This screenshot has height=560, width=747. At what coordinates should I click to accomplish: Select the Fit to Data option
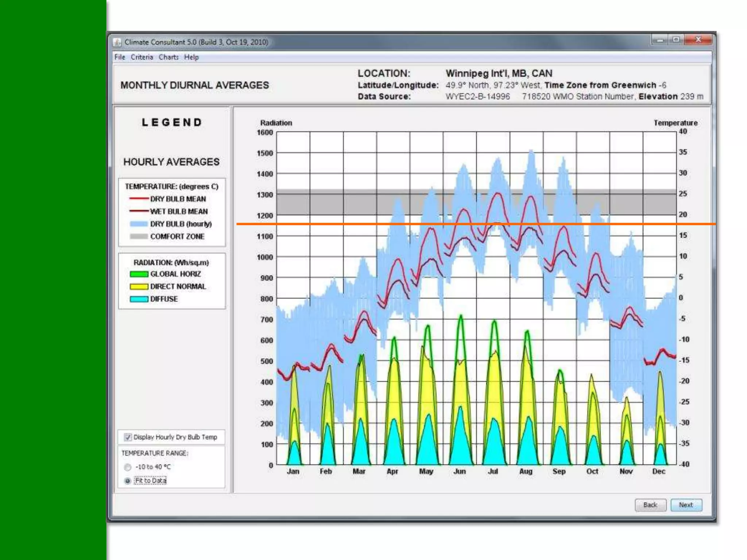point(128,481)
